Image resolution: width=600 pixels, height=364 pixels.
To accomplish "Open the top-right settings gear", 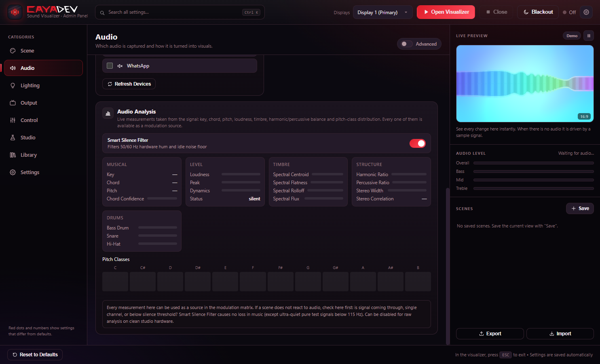I will pyautogui.click(x=586, y=12).
